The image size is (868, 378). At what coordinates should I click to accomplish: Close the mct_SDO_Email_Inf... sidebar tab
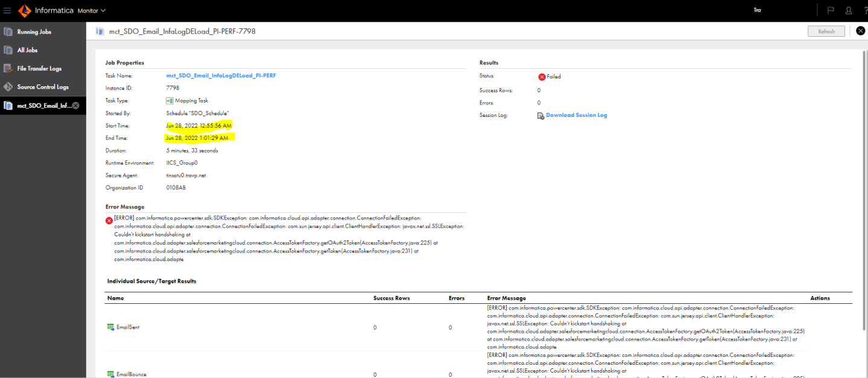(x=76, y=106)
